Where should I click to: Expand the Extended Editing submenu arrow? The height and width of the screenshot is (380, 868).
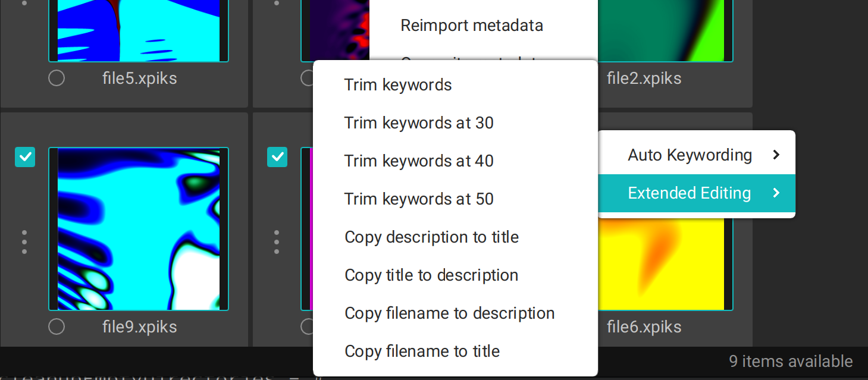[776, 193]
